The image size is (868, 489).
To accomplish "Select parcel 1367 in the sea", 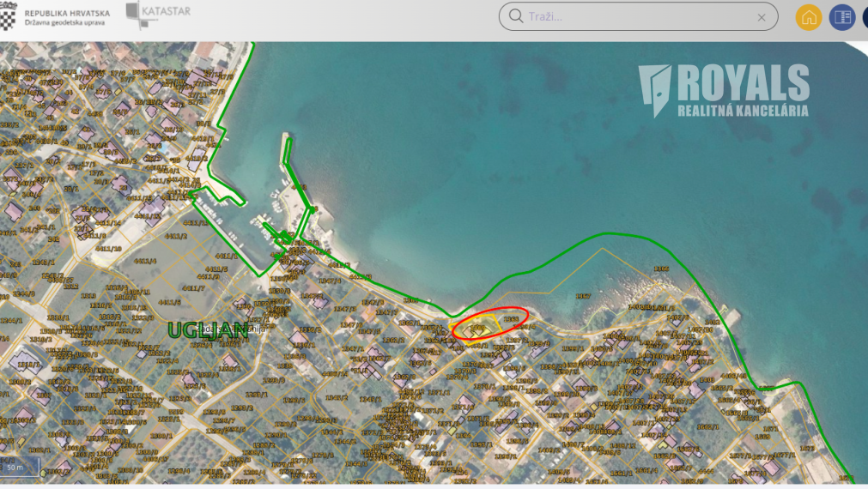I will (x=583, y=297).
